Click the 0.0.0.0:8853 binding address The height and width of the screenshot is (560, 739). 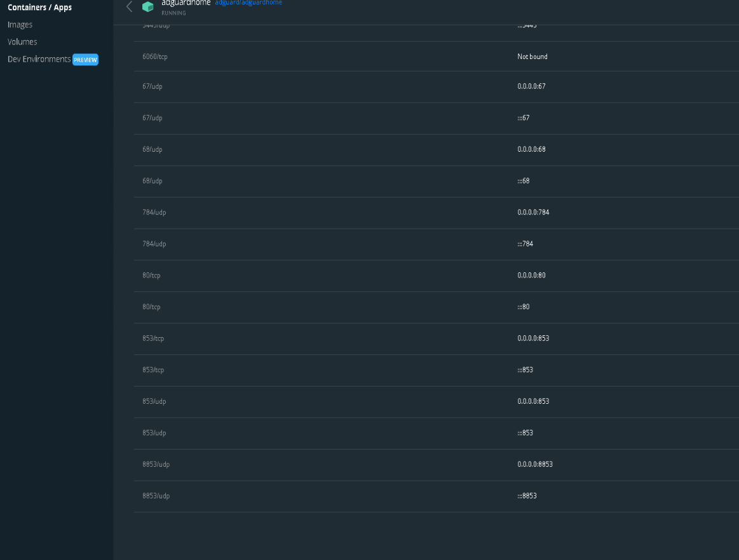(534, 464)
